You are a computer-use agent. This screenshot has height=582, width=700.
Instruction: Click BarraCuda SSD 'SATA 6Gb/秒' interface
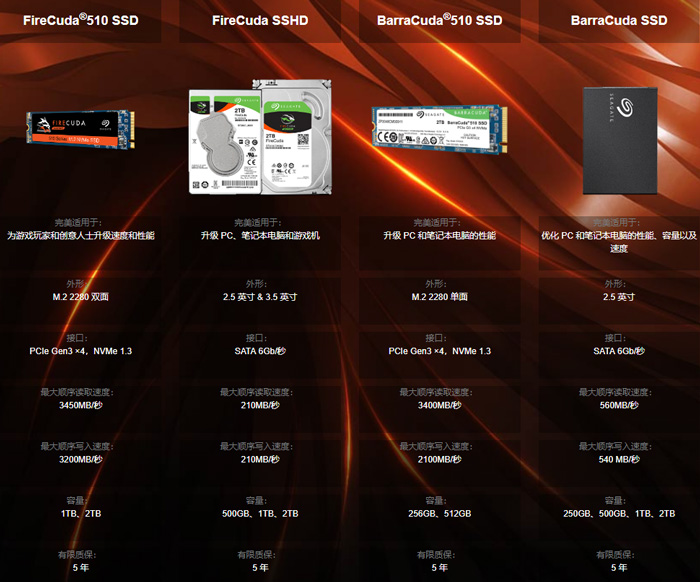619,351
